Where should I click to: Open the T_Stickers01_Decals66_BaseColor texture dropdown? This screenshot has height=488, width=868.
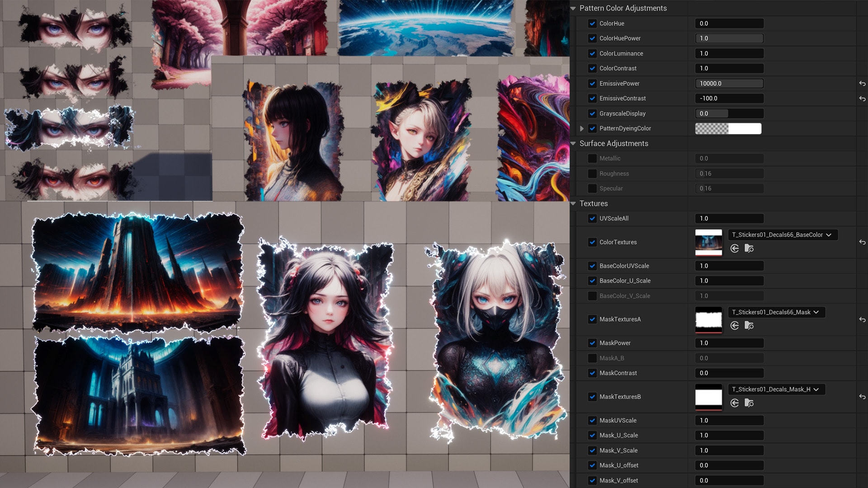click(x=782, y=235)
